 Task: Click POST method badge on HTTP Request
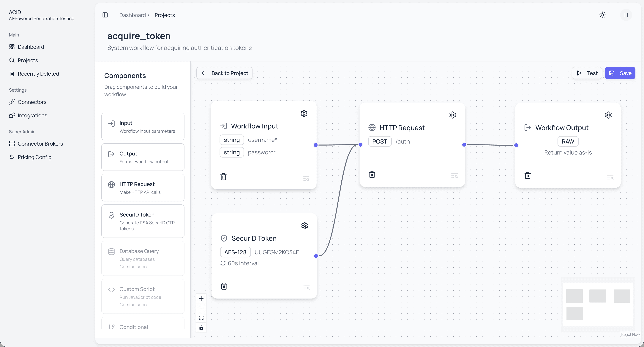pos(380,141)
